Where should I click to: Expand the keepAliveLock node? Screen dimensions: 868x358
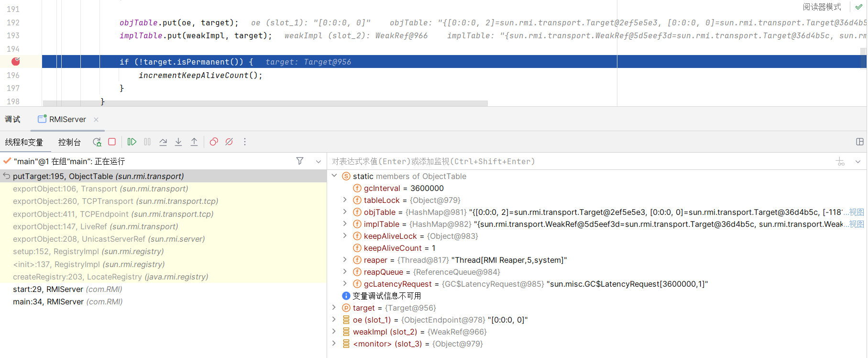[x=345, y=235]
